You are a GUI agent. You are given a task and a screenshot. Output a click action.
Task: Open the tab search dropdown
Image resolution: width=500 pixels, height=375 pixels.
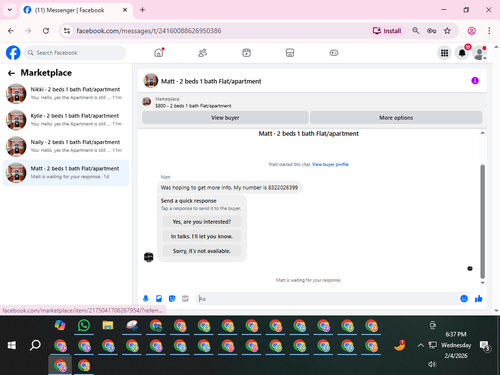(10, 10)
